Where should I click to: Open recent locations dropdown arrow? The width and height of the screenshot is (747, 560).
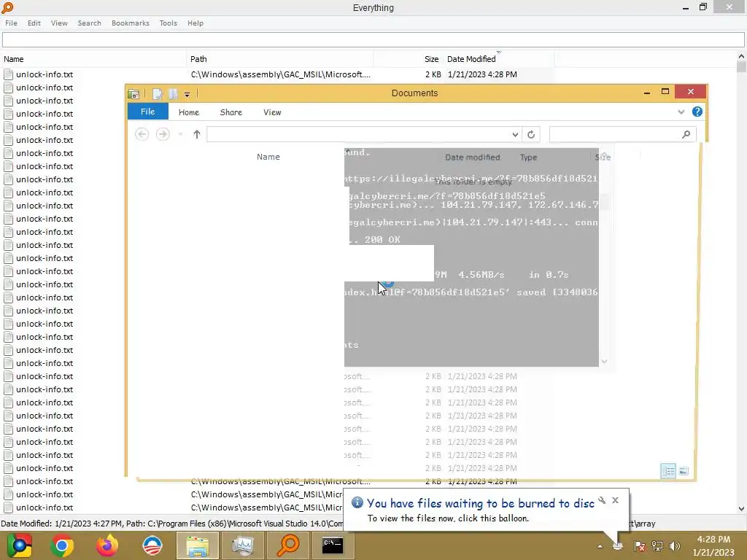[180, 134]
